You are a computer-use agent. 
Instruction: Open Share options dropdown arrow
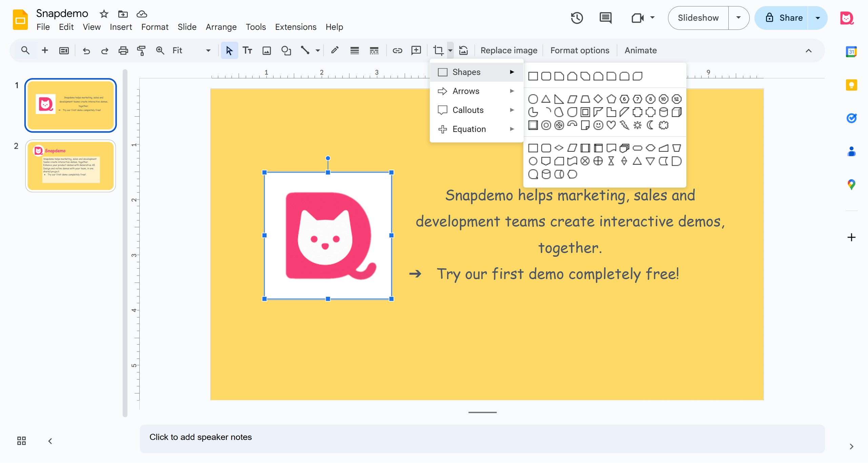pyautogui.click(x=818, y=18)
